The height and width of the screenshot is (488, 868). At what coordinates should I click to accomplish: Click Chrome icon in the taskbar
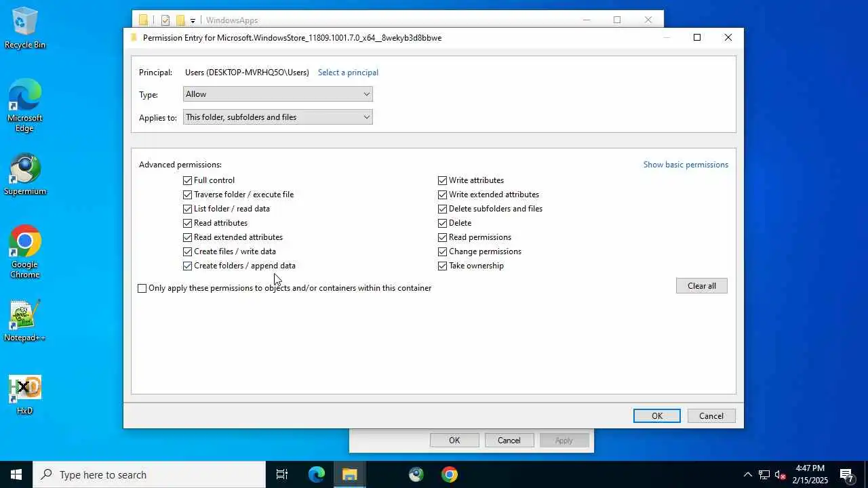pos(450,474)
